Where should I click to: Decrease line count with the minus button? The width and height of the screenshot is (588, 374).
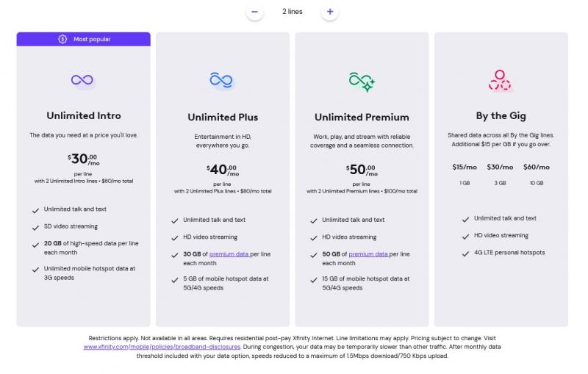(x=254, y=12)
